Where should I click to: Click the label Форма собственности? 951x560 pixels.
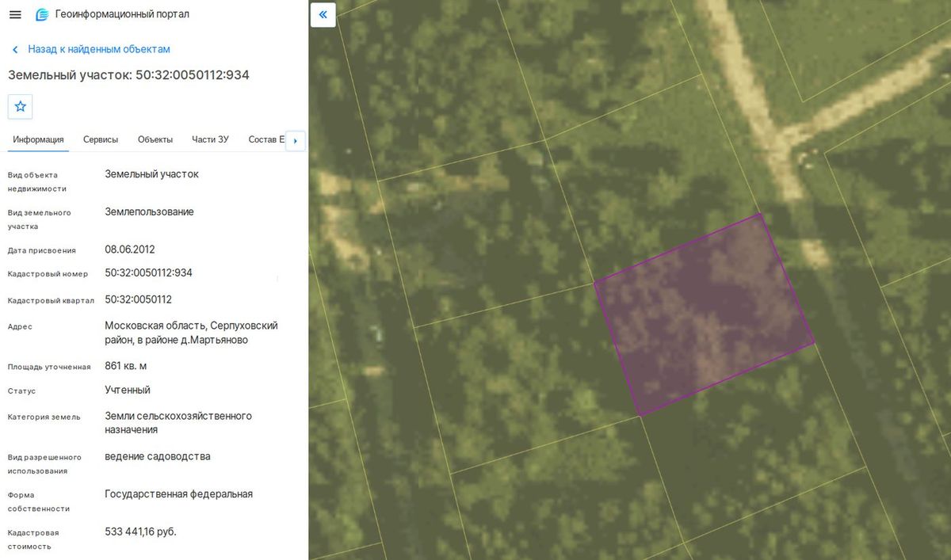(x=38, y=501)
